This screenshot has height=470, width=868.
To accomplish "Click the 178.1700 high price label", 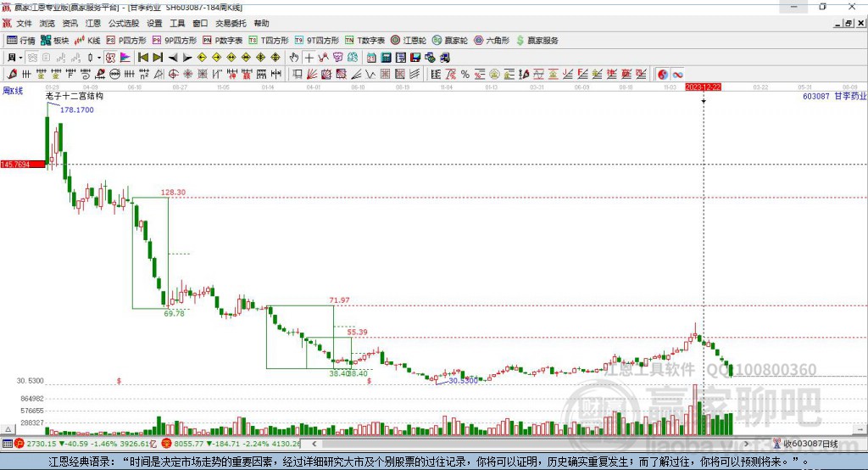I will 77,109.
